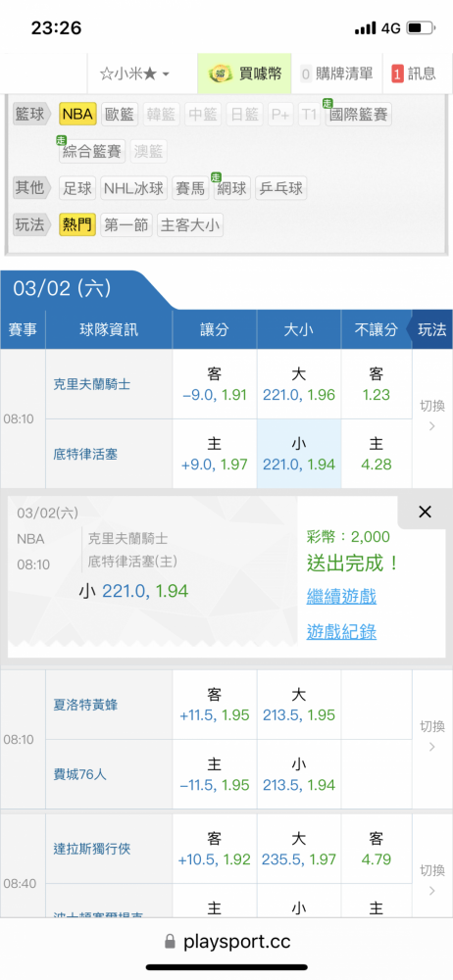Click the 繼續遊戲 link

click(341, 596)
